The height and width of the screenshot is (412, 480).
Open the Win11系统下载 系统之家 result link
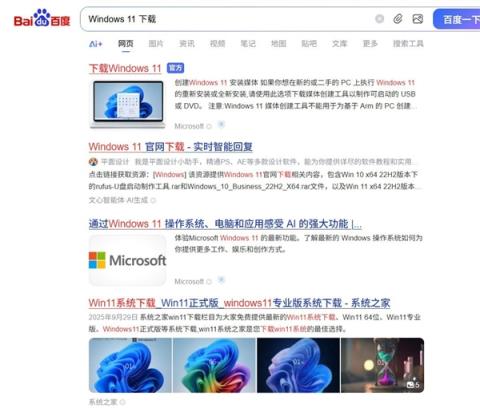[x=239, y=303]
